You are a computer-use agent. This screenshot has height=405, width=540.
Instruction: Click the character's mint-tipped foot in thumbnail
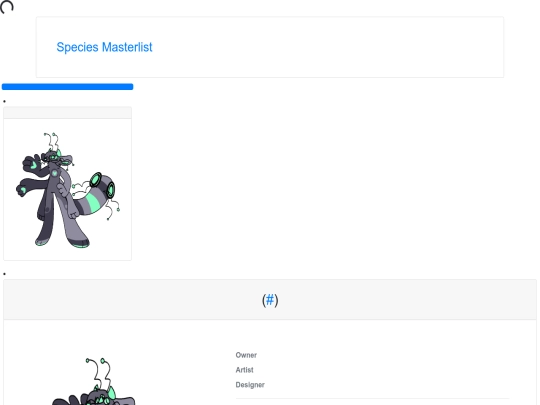coord(80,243)
